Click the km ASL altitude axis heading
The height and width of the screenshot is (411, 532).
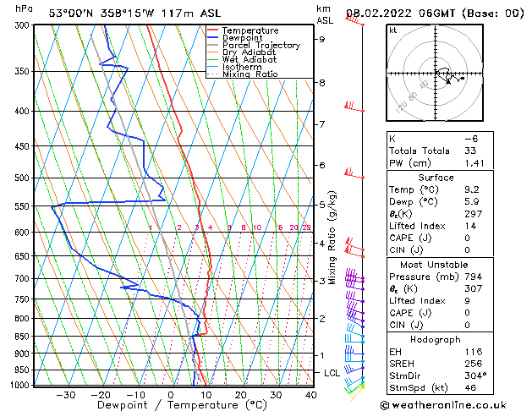325,14
